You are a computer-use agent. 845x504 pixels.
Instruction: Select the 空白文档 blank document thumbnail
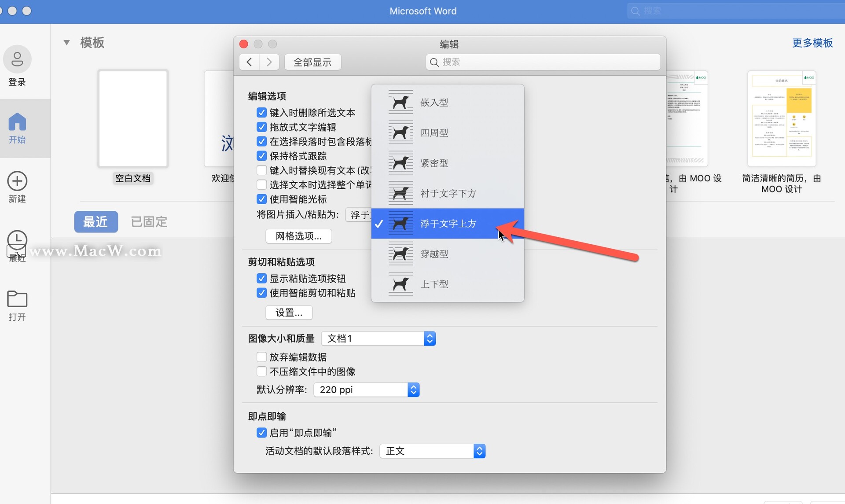coord(132,119)
